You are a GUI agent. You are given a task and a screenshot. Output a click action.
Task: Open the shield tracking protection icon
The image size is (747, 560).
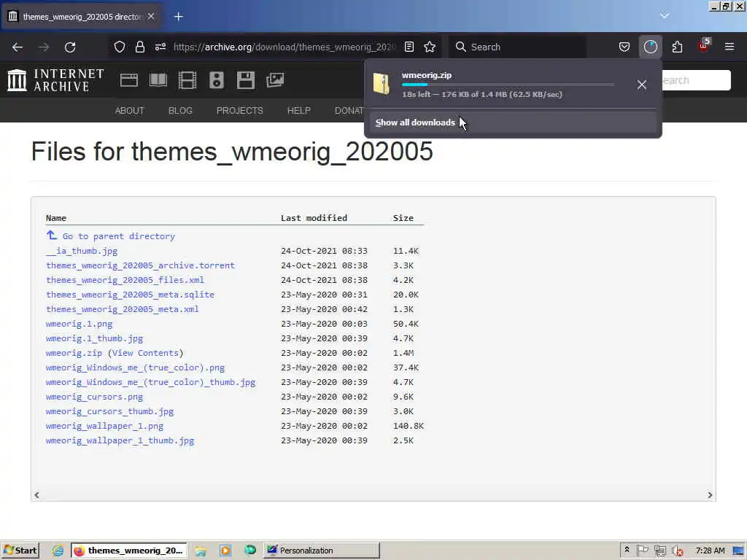[x=120, y=47]
